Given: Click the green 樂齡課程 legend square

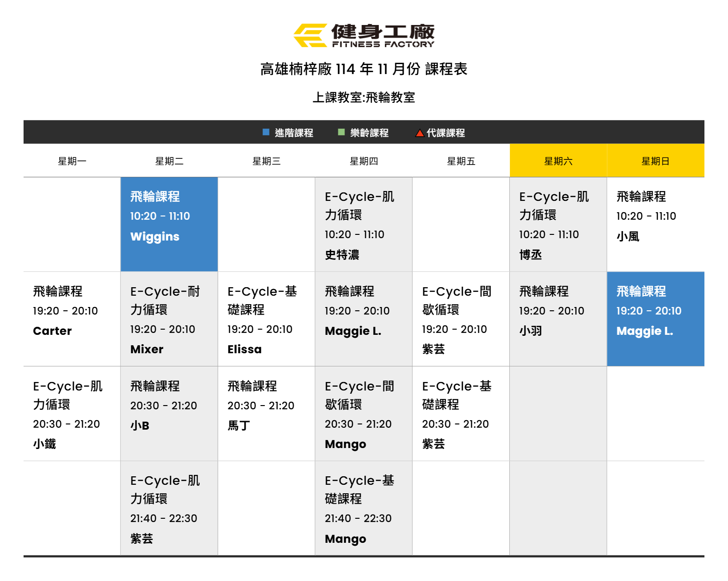Looking at the screenshot, I should click(x=341, y=132).
